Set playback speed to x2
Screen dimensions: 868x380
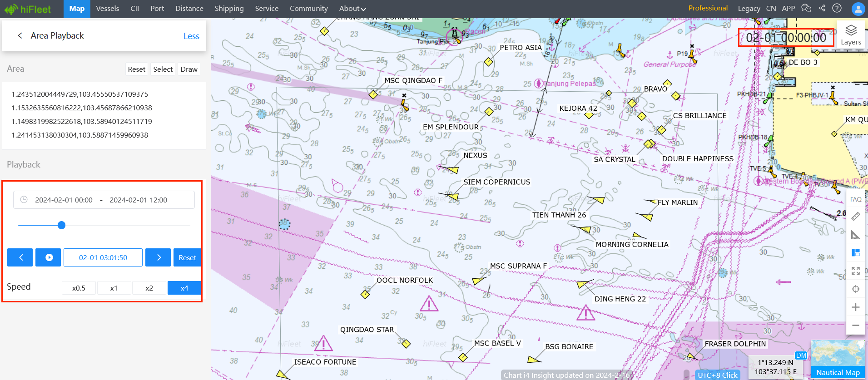pos(149,288)
